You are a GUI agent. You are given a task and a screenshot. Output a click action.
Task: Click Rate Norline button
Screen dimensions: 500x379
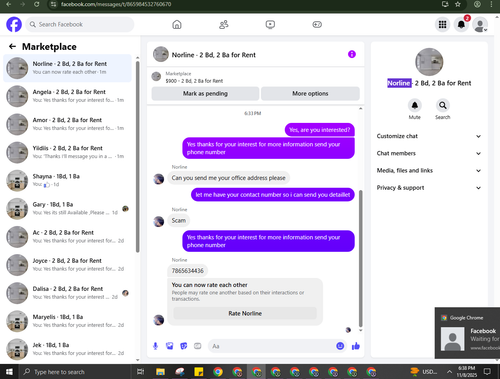tap(245, 313)
